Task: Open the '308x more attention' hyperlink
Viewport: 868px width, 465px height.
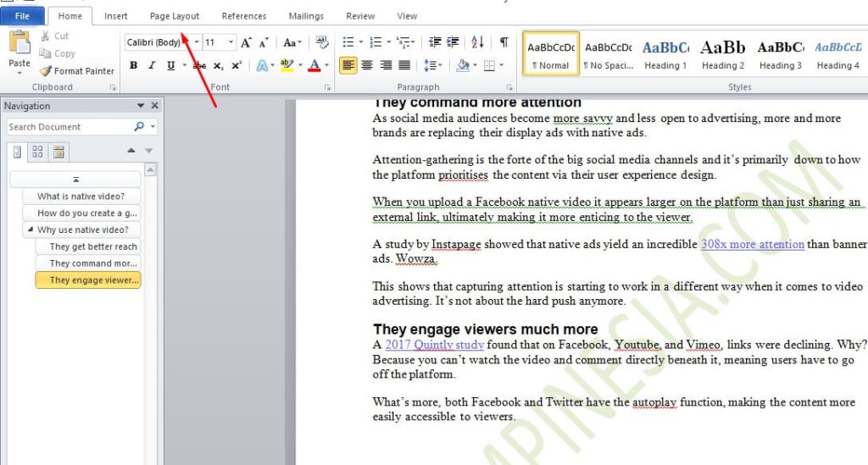Action: click(x=753, y=244)
